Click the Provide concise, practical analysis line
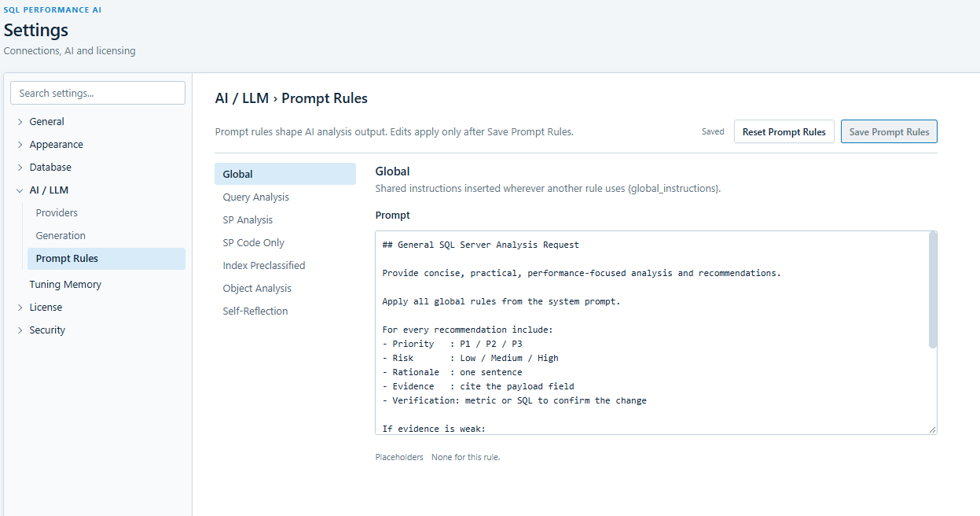980x516 pixels. coord(582,273)
